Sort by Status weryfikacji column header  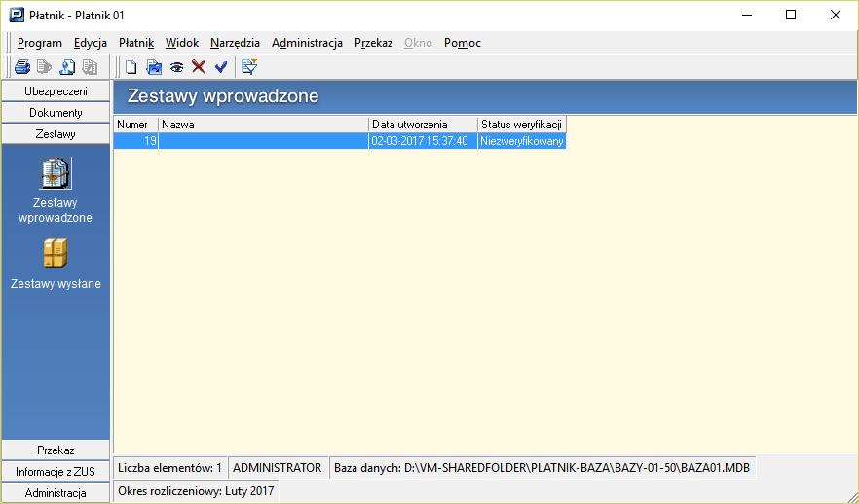click(x=522, y=125)
